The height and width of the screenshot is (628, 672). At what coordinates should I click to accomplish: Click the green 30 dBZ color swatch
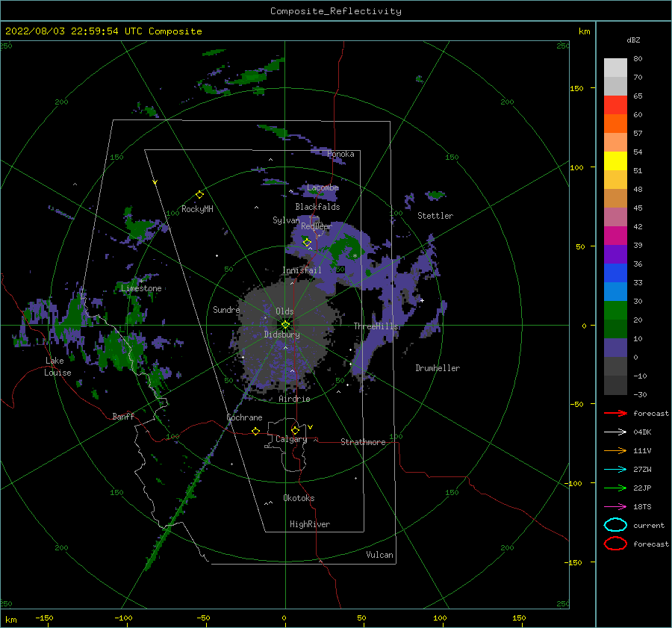(615, 311)
